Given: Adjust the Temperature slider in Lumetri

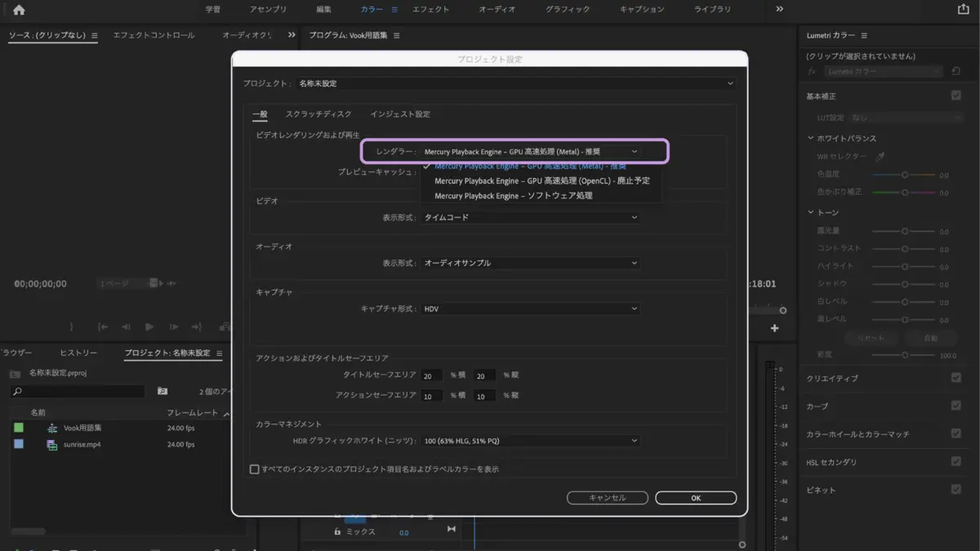Looking at the screenshot, I should click(x=903, y=175).
